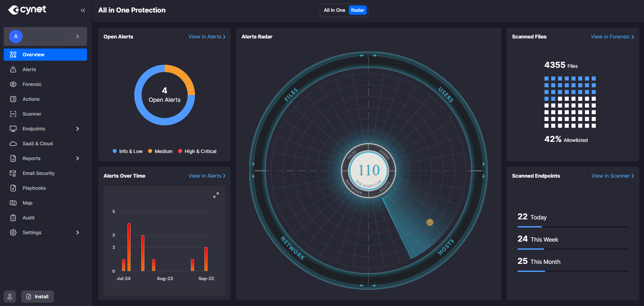This screenshot has height=306, width=644.
Task: Click View in Scanner link
Action: [x=613, y=176]
